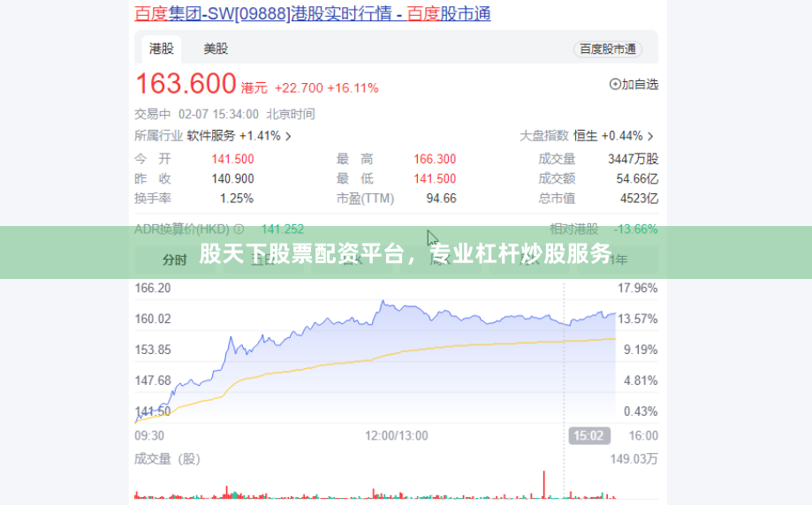Image resolution: width=812 pixels, height=505 pixels.
Task: Open the 百度集团-SW[09888] title link
Action: coord(312,14)
